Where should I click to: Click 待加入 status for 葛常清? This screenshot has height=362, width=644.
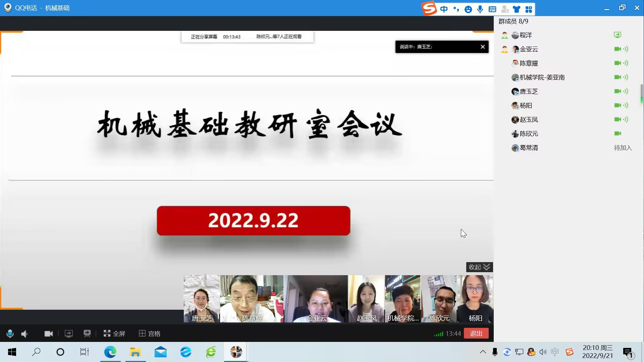pyautogui.click(x=623, y=148)
